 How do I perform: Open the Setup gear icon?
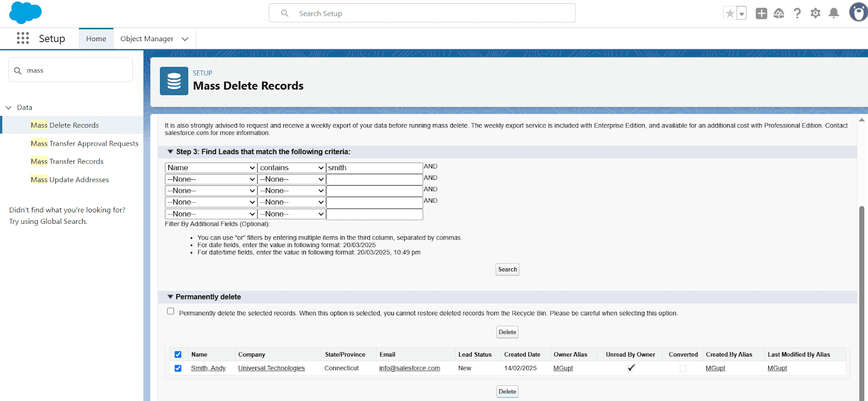tap(815, 14)
